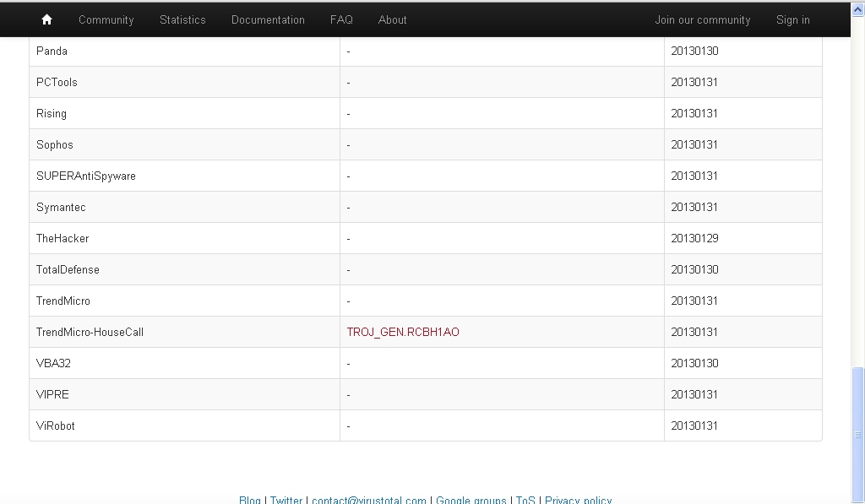Click Panda's update date 20130130
This screenshot has height=504, width=865.
694,51
